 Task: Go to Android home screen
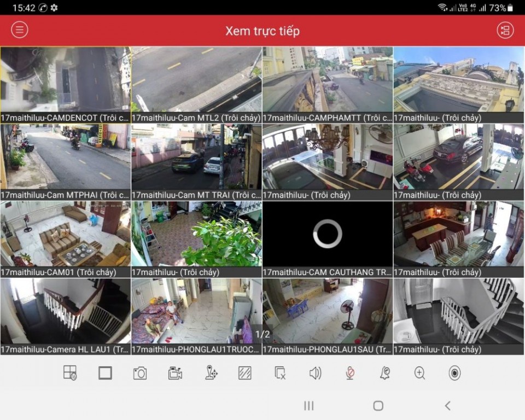click(378, 406)
